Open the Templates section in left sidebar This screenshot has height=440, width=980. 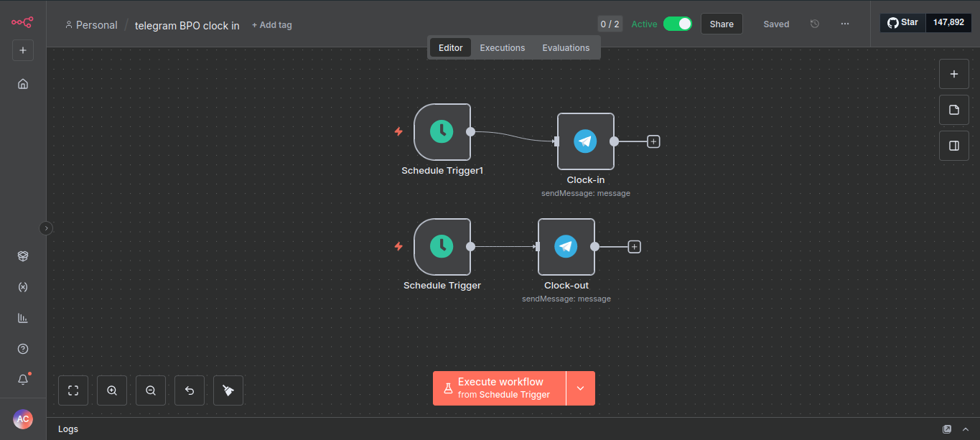coord(22,256)
